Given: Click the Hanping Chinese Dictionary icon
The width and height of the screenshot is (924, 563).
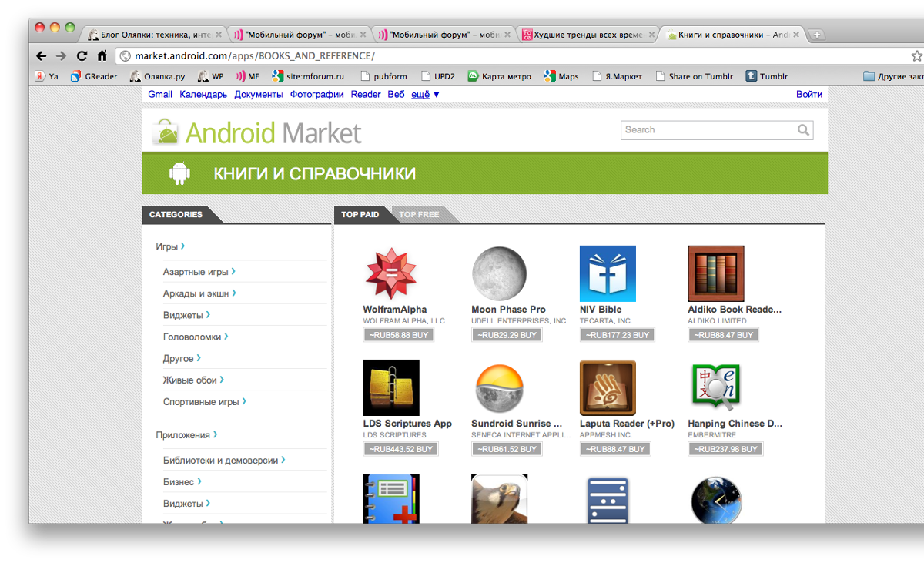Looking at the screenshot, I should coord(715,387).
